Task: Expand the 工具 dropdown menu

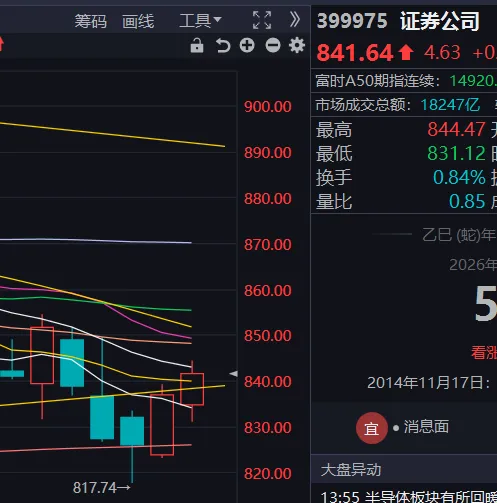Action: [200, 21]
